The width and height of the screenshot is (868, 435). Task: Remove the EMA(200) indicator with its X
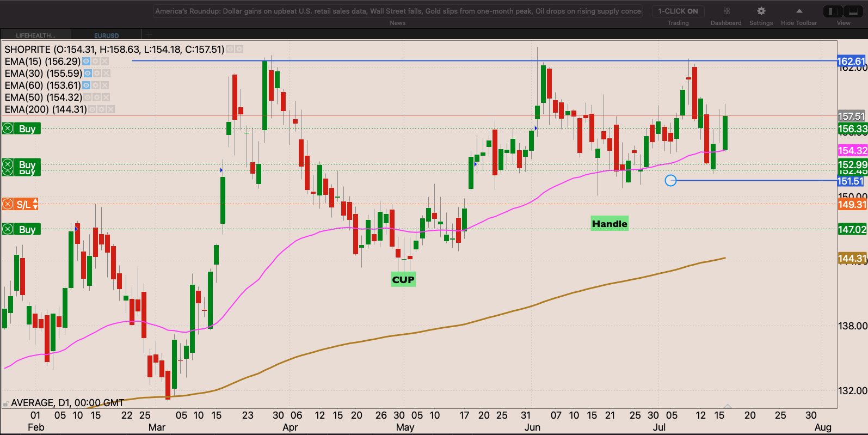tap(110, 109)
